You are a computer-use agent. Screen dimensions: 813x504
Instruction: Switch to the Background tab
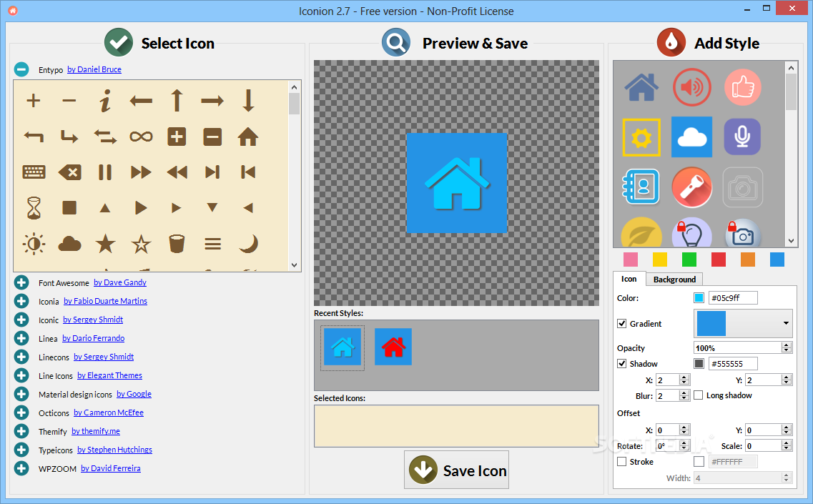click(x=674, y=280)
